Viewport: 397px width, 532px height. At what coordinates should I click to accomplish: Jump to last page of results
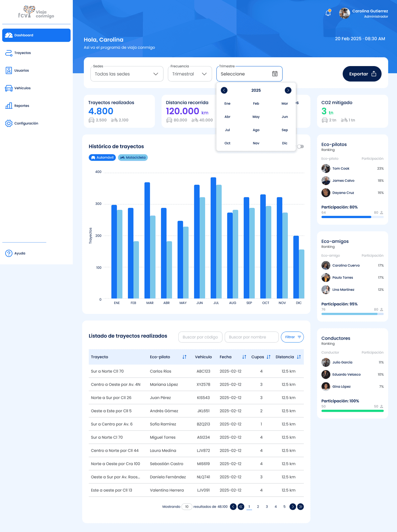click(300, 507)
